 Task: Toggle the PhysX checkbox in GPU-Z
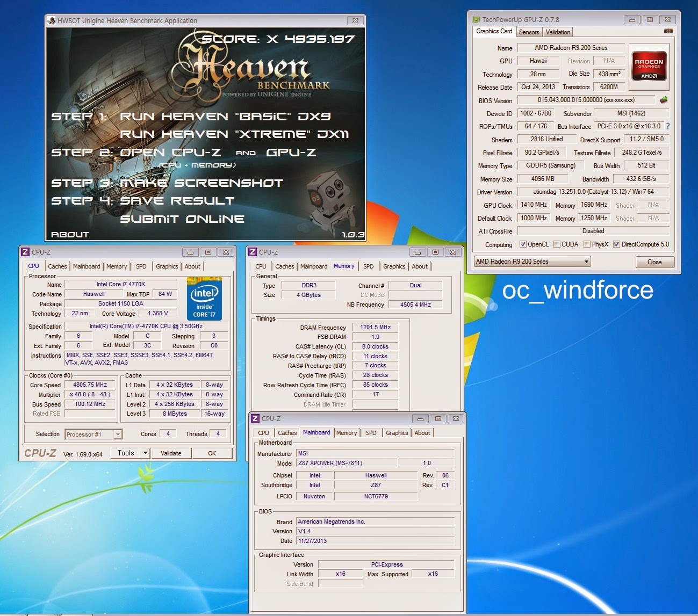[587, 244]
